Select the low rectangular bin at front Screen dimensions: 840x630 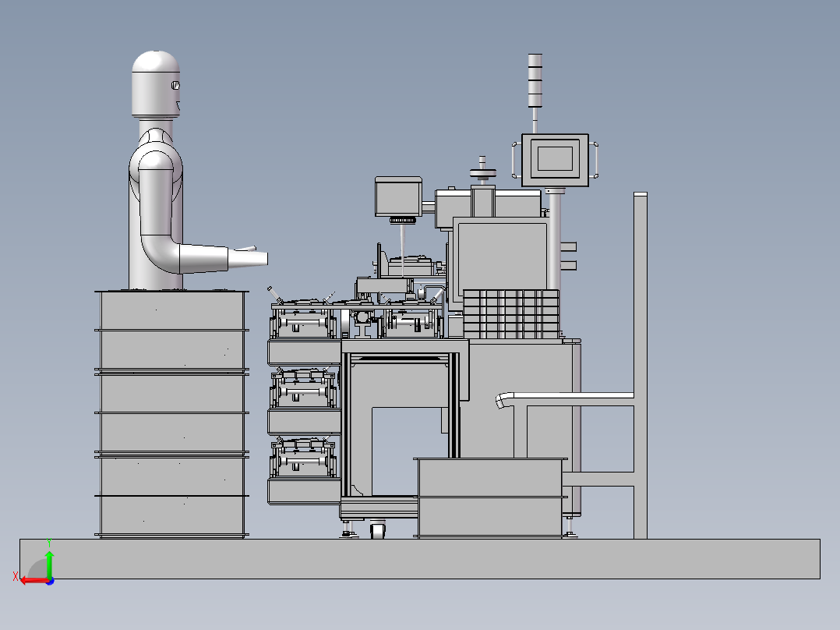[490, 497]
